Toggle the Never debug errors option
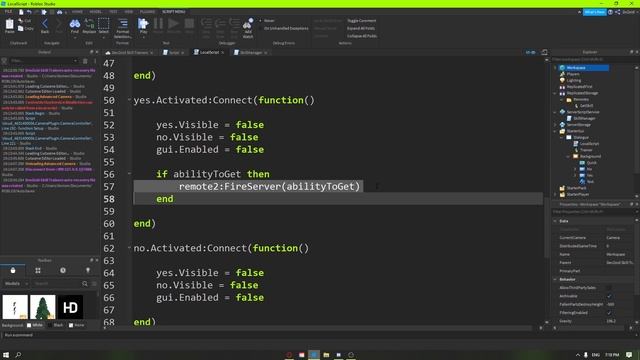 coord(267,21)
